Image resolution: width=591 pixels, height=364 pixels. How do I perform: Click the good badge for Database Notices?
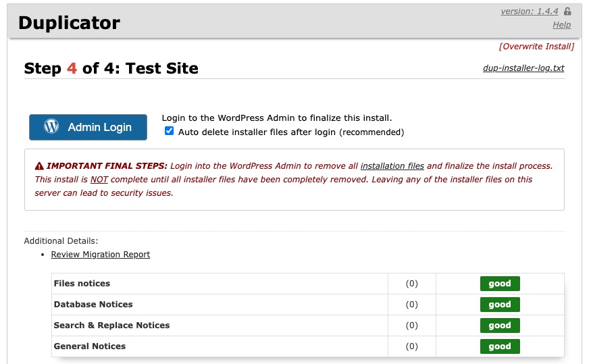click(x=500, y=305)
